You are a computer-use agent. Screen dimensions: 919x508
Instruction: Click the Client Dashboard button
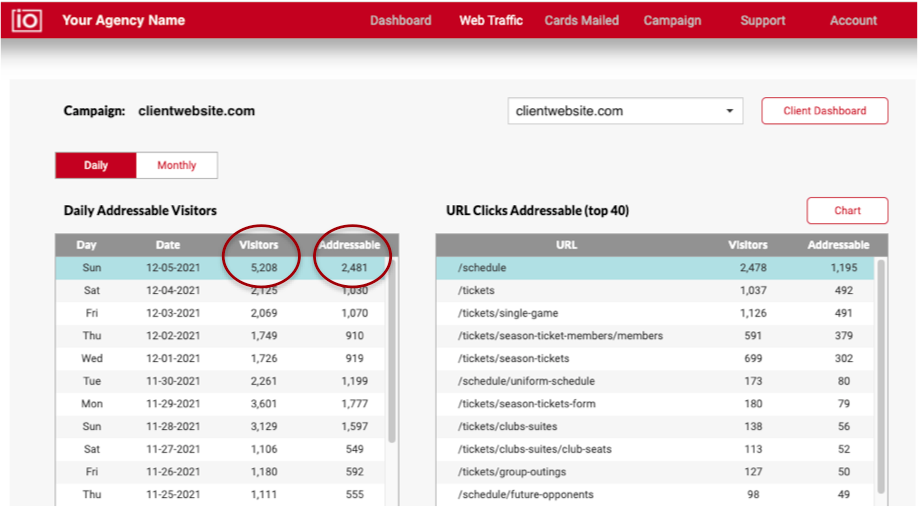tap(824, 111)
